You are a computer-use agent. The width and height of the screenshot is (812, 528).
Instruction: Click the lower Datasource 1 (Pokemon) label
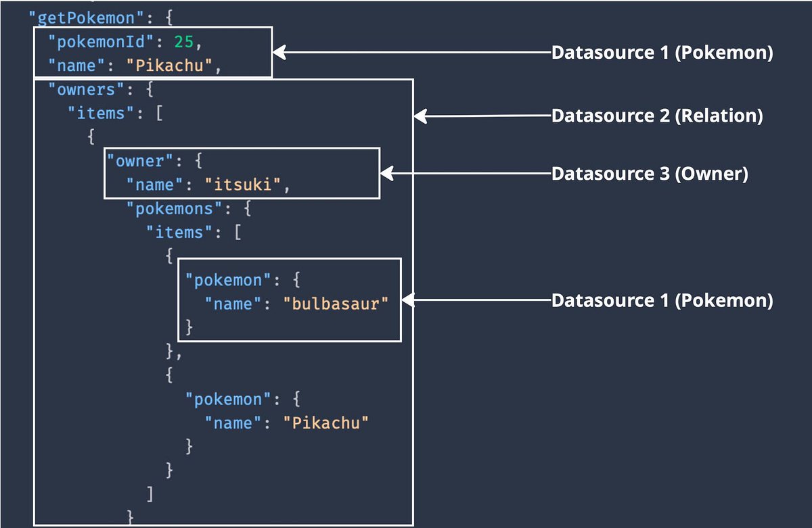(x=662, y=300)
